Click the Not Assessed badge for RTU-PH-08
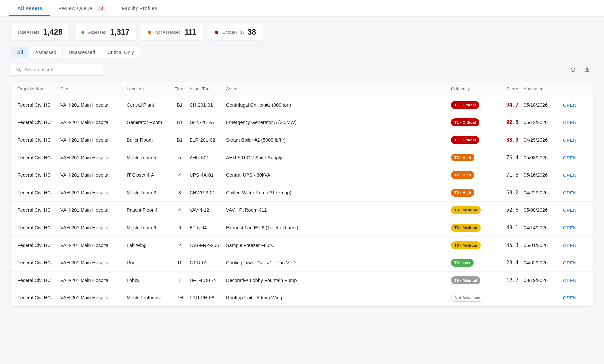 click(x=467, y=298)
